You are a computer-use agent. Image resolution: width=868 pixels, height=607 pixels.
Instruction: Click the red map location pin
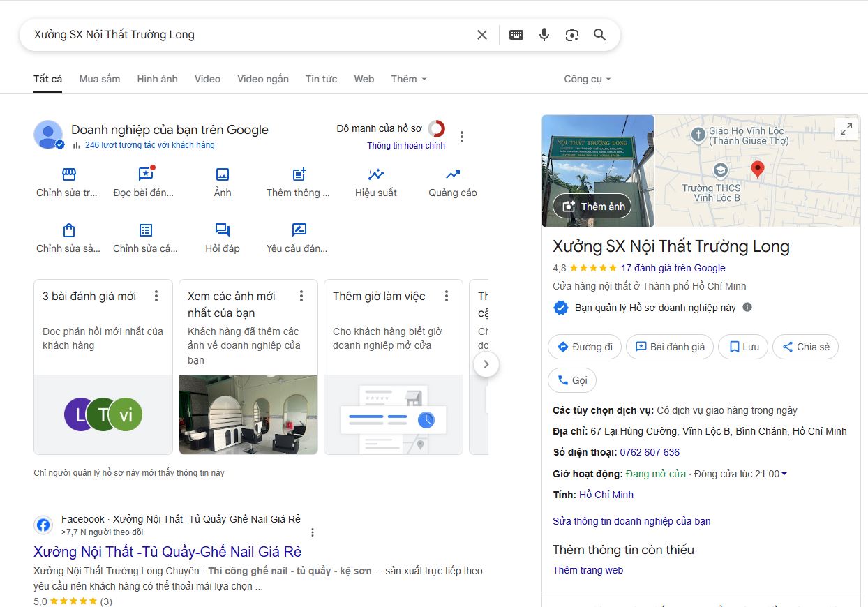[x=757, y=168]
